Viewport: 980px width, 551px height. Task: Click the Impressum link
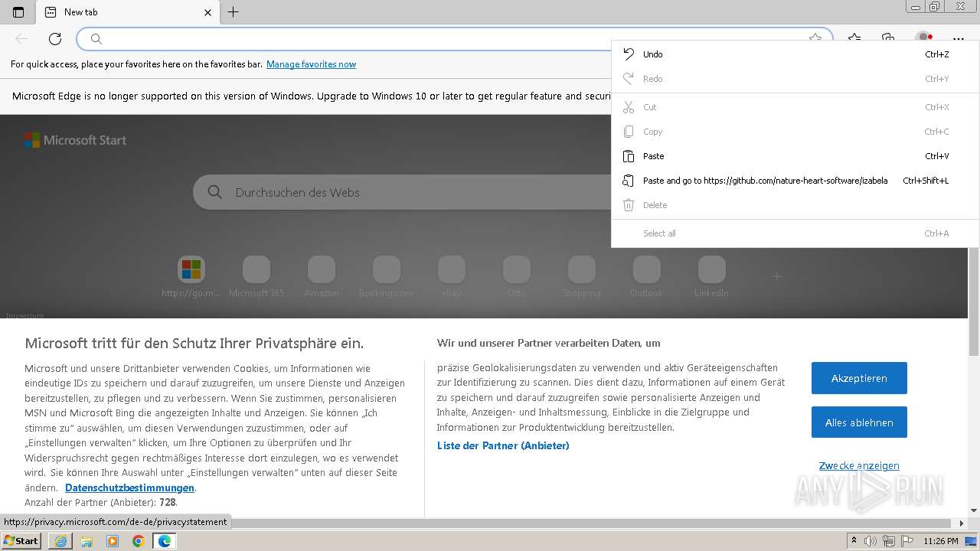click(x=24, y=315)
